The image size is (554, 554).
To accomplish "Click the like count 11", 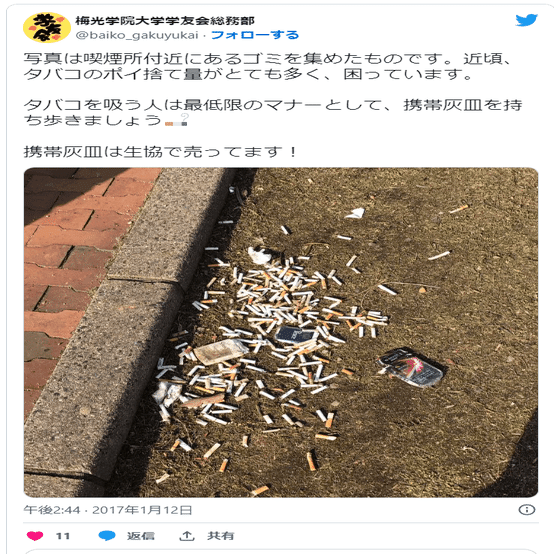I will pos(63,536).
